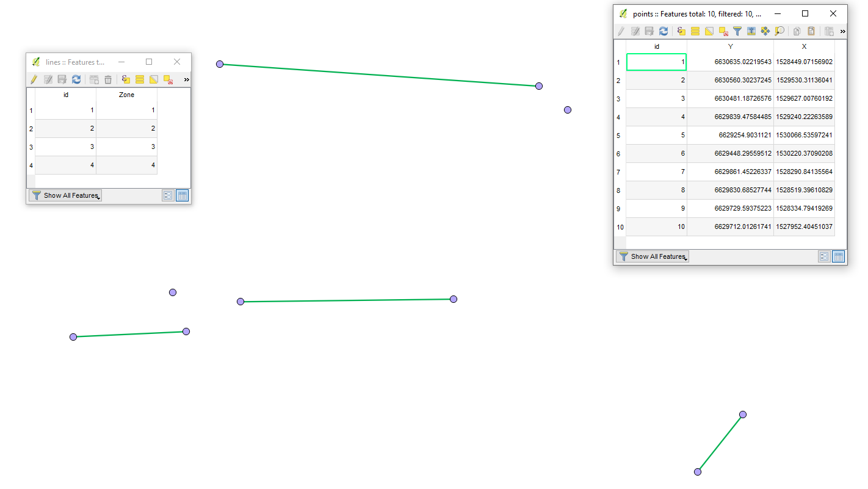868x489 pixels.
Task: Sort by id column header in lines table
Action: (66, 95)
